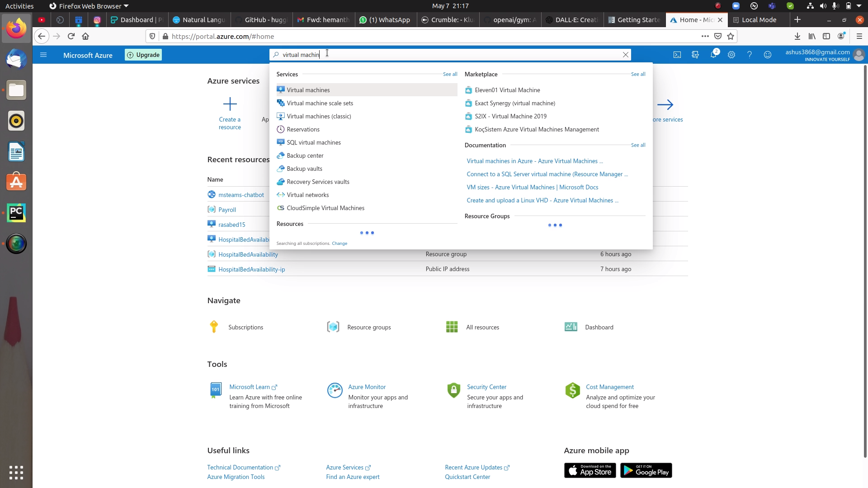Open the Firefox overflow menu ellipsis
This screenshot has height=488, width=868.
click(705, 36)
